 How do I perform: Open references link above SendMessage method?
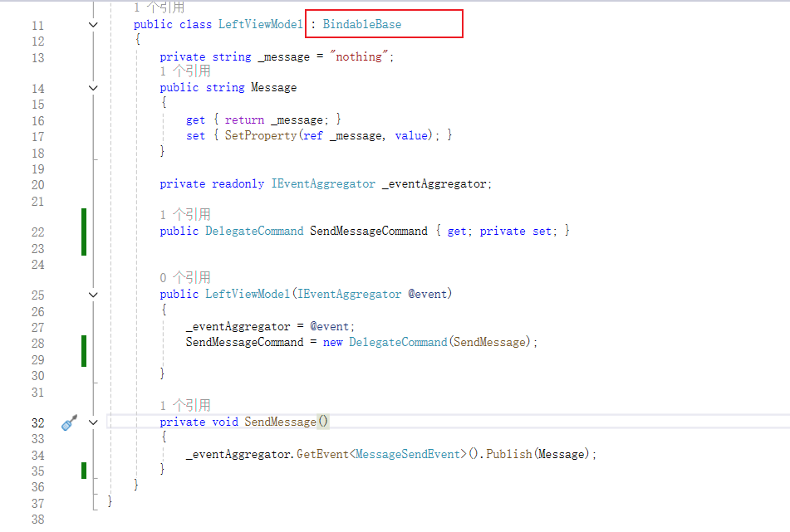click(185, 406)
